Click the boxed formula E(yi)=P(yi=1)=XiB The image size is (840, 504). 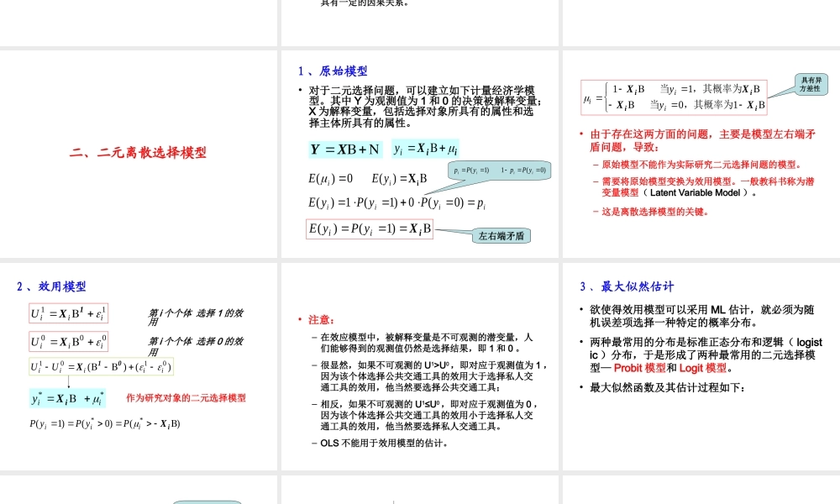point(372,228)
